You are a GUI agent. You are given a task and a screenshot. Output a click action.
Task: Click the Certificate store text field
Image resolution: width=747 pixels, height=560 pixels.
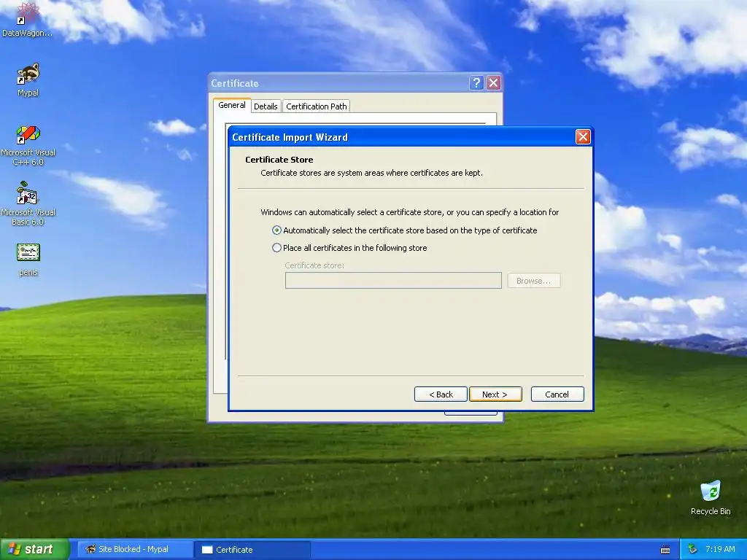pyautogui.click(x=393, y=281)
